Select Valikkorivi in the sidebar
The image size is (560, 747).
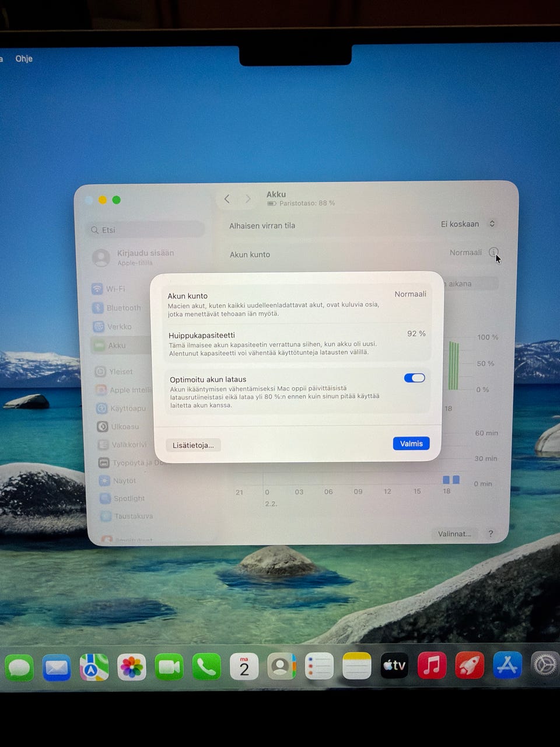coord(123,445)
